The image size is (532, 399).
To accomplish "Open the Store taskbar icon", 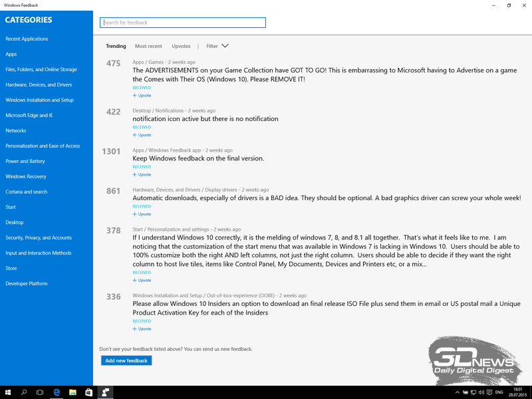I will [88, 392].
